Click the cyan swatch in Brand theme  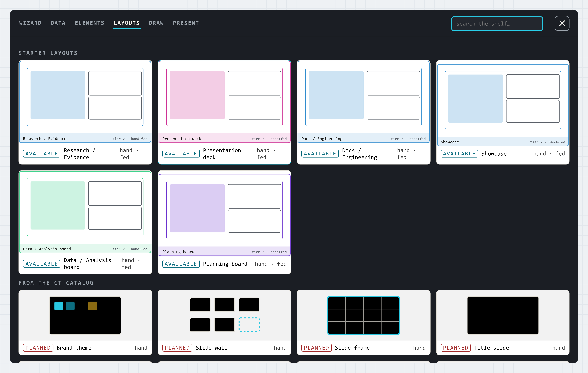coord(59,306)
